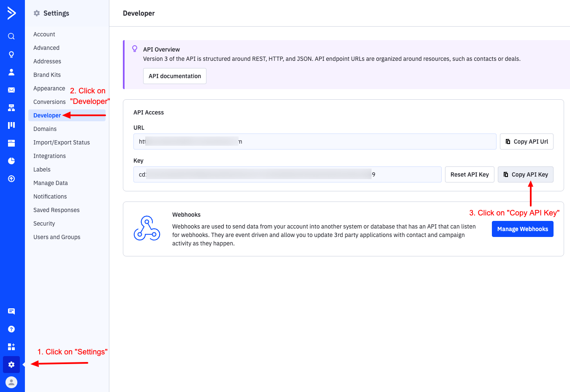The width and height of the screenshot is (570, 392).
Task: Click inside the API Key field
Action: pyautogui.click(x=288, y=174)
